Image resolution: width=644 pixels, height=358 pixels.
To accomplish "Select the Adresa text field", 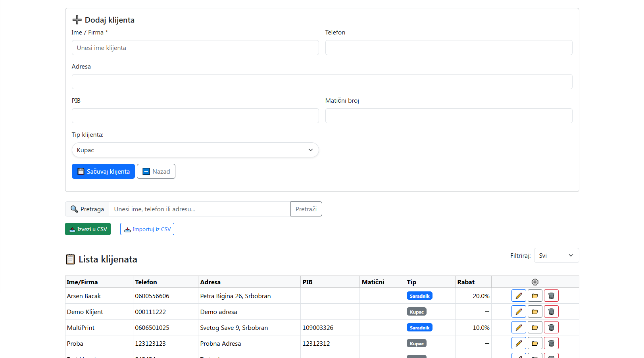I will point(322,82).
